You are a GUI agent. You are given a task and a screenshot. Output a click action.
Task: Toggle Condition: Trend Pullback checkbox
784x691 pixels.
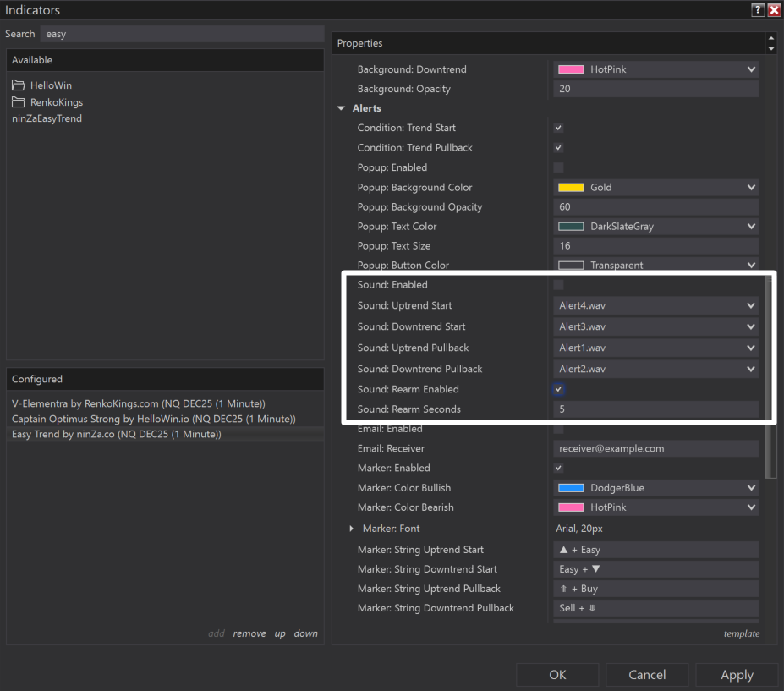tap(558, 147)
